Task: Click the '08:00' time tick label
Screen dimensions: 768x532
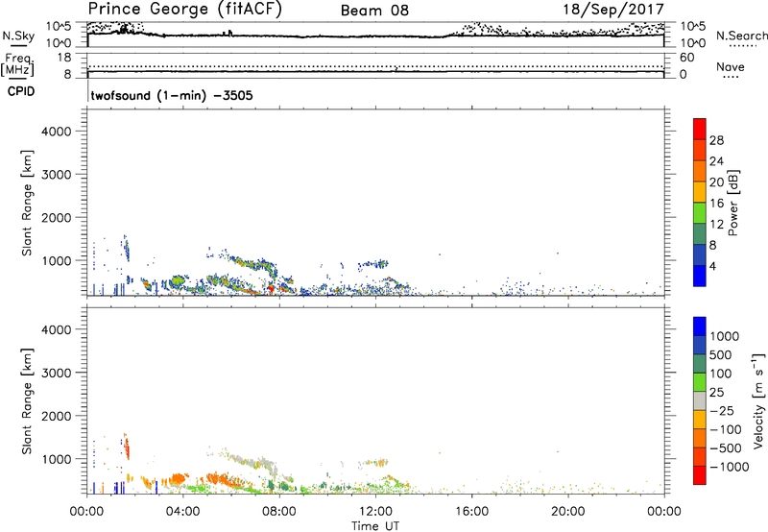Action: click(279, 512)
